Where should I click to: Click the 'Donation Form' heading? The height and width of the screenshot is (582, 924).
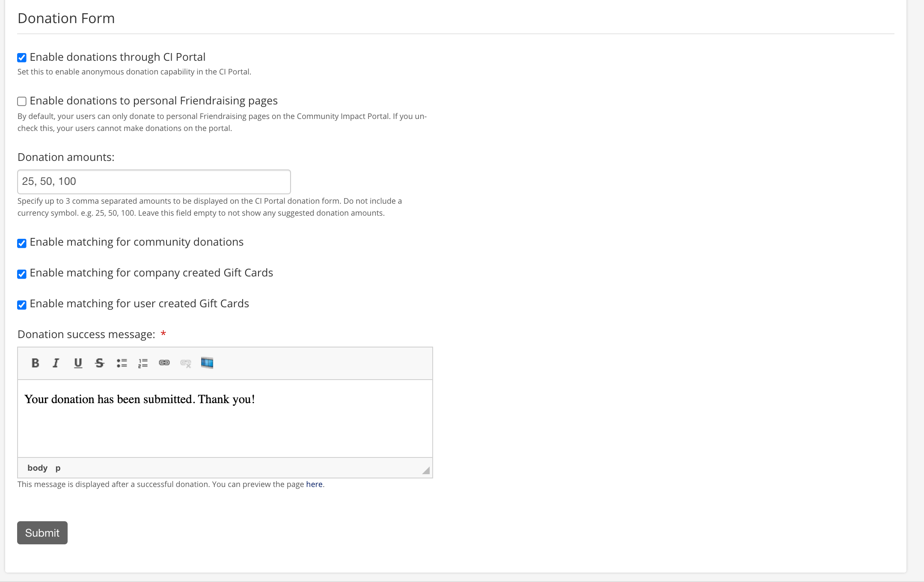[x=66, y=18]
